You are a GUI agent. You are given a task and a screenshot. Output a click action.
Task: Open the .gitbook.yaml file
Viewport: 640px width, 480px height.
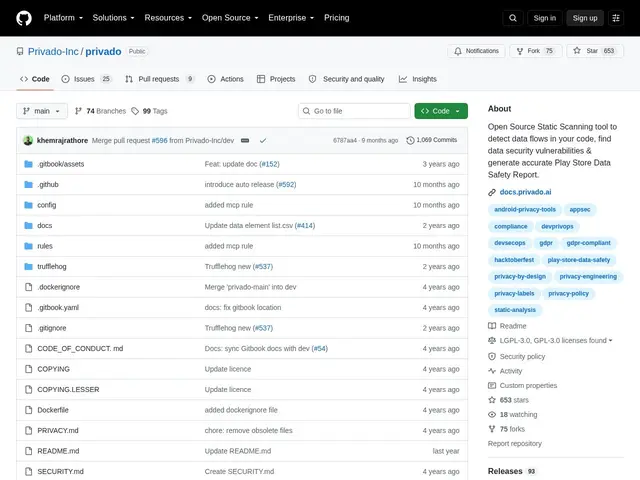(x=58, y=307)
